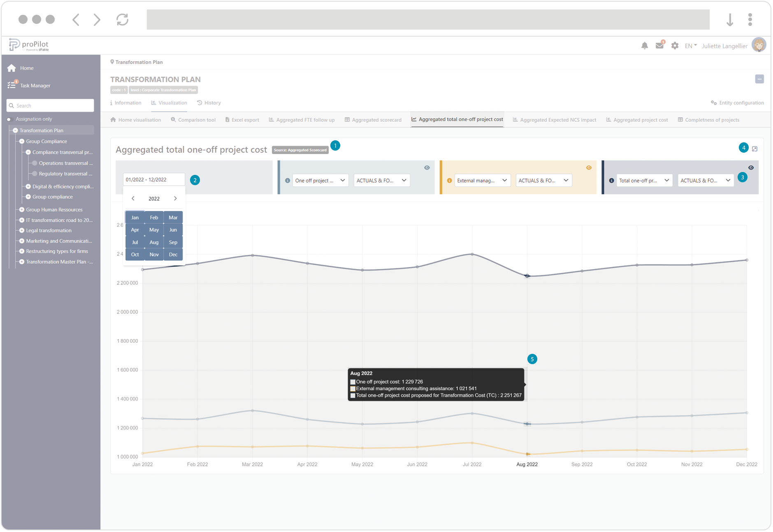Reload page with browser refresh icon
Viewport: 773px width, 532px height.
coord(122,19)
